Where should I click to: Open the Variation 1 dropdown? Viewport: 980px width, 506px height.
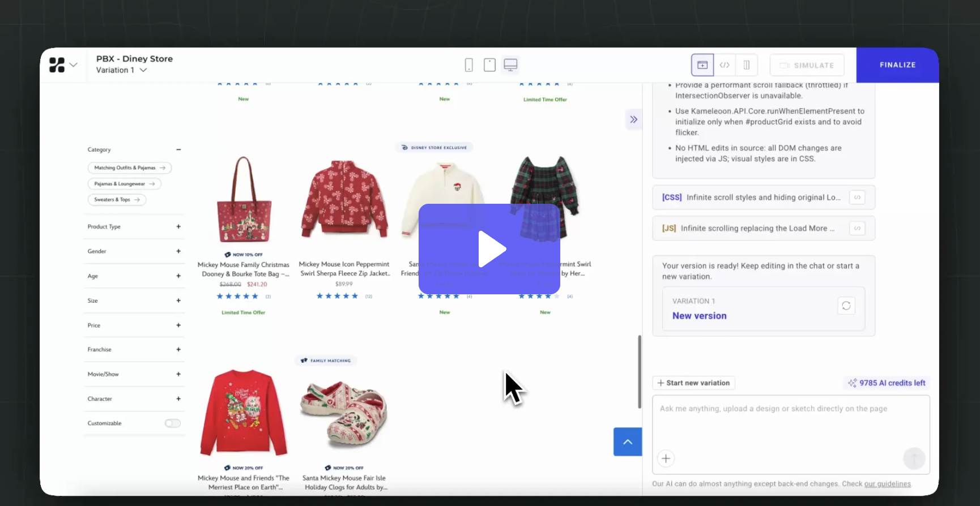point(122,70)
